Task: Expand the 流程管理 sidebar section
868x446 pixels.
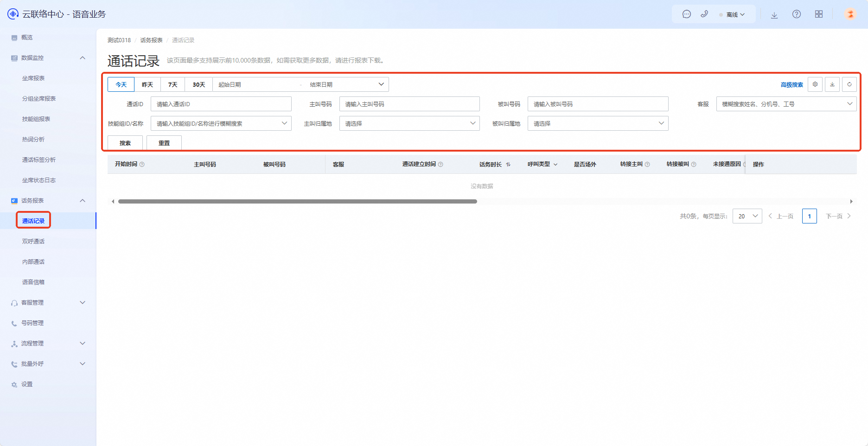Action: pyautogui.click(x=83, y=344)
